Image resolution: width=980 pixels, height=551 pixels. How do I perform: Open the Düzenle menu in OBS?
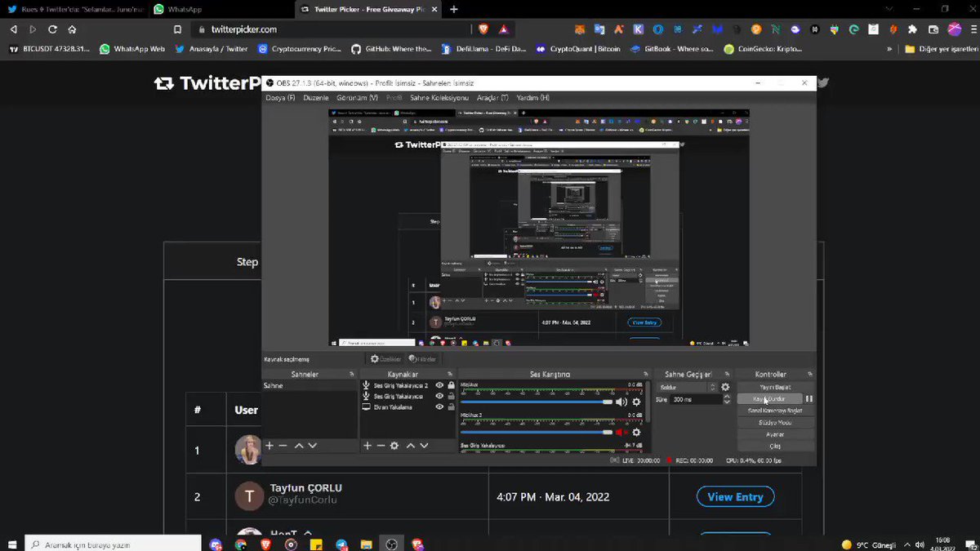(x=315, y=98)
